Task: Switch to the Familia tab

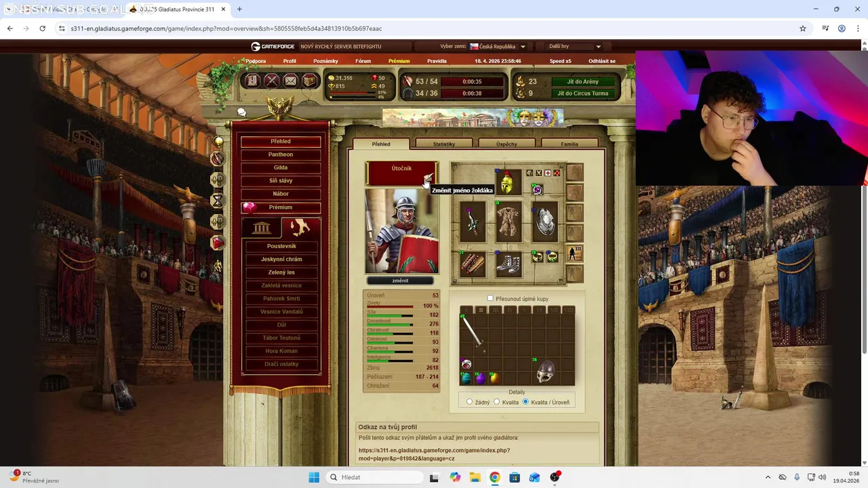Action: coord(570,144)
